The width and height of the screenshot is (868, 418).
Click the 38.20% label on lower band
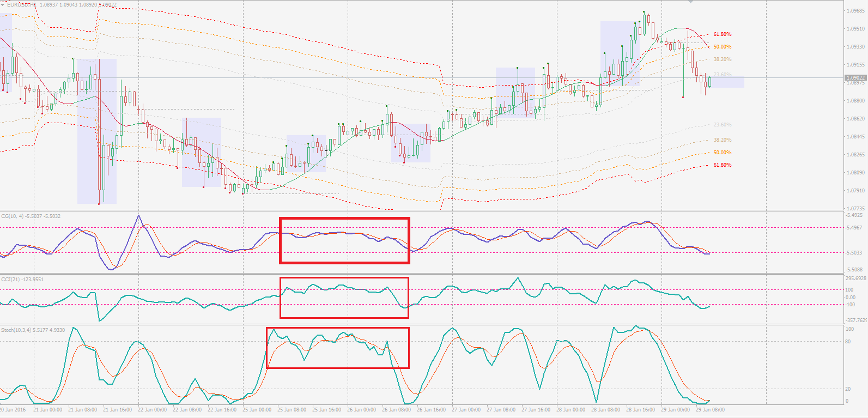723,140
